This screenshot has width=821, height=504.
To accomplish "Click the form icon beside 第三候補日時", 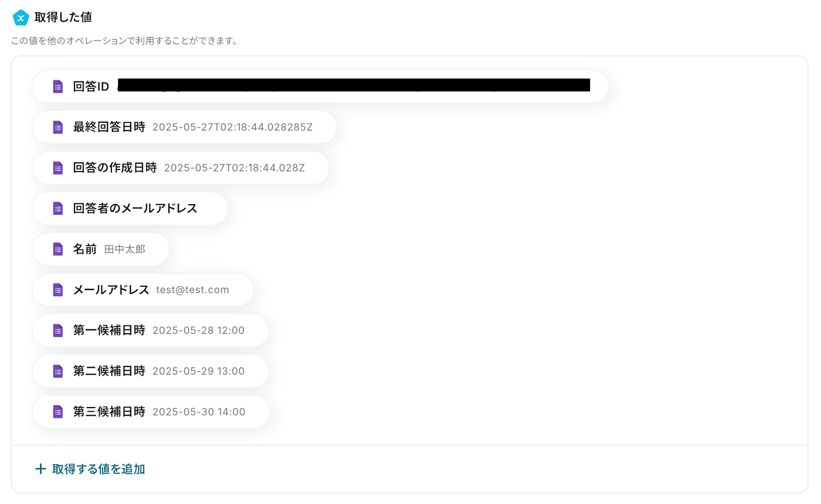I will pos(58,412).
